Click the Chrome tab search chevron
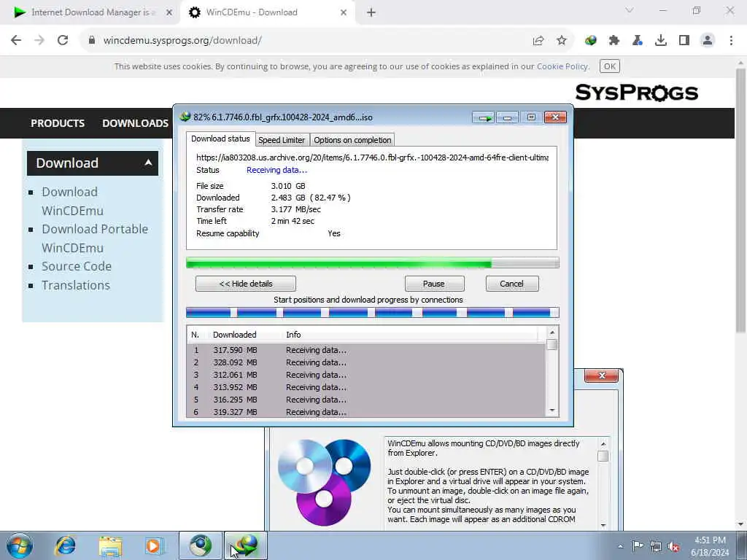747x560 pixels. click(630, 10)
